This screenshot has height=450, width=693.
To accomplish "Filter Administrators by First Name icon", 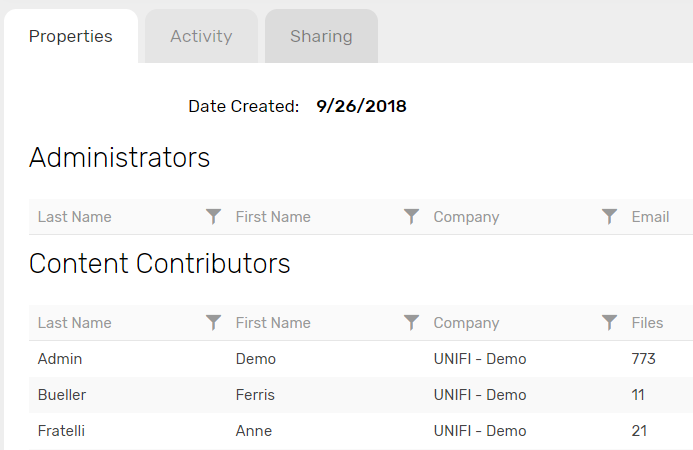I will click(x=411, y=216).
